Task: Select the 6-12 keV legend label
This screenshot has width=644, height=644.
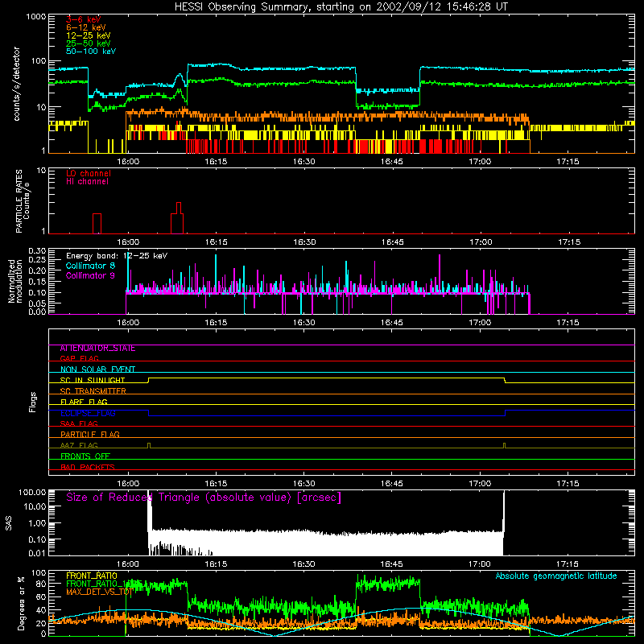Action: click(86, 27)
